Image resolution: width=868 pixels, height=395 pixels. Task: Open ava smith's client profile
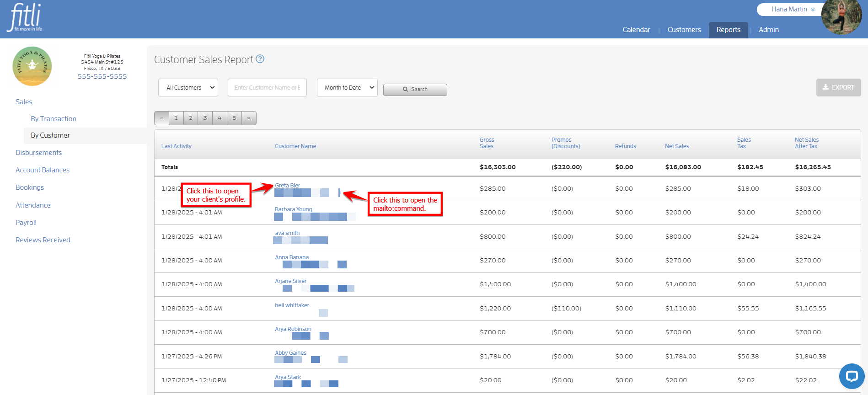[x=287, y=233]
